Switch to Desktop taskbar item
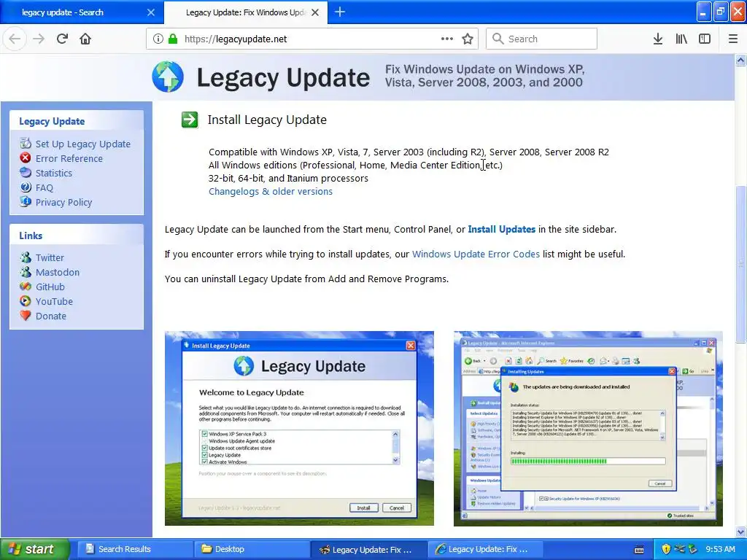The height and width of the screenshot is (560, 747). click(250, 549)
